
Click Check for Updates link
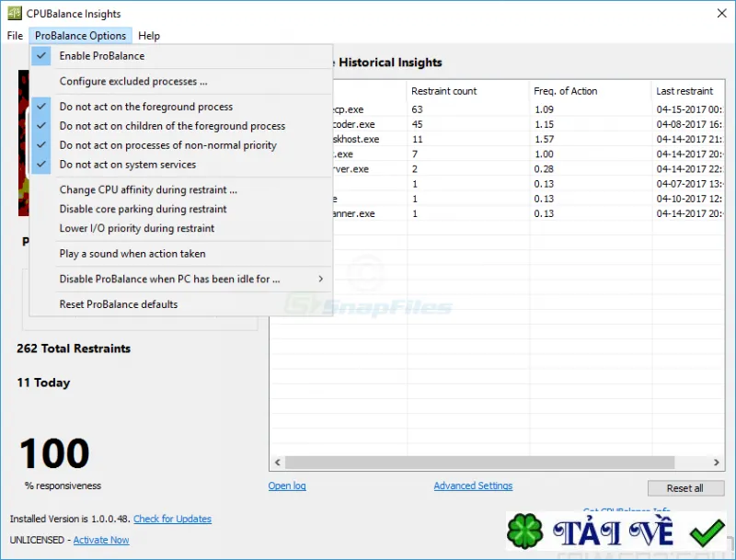[x=172, y=519]
